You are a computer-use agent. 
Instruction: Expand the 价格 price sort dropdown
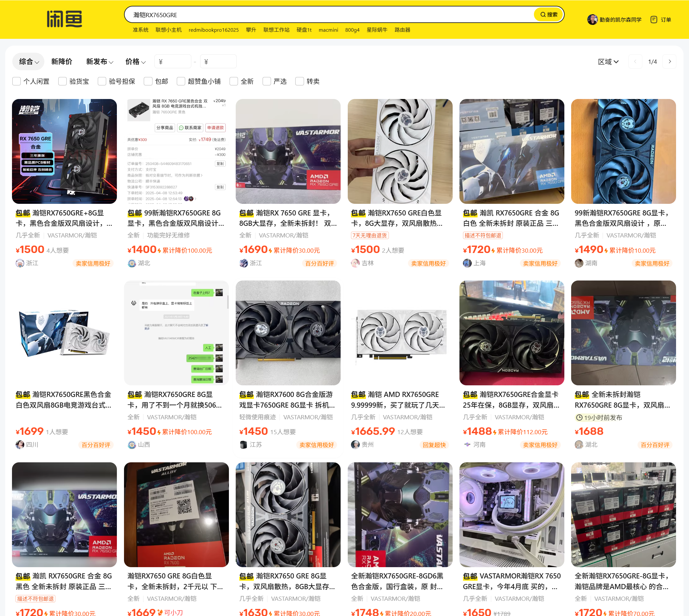[x=135, y=61]
